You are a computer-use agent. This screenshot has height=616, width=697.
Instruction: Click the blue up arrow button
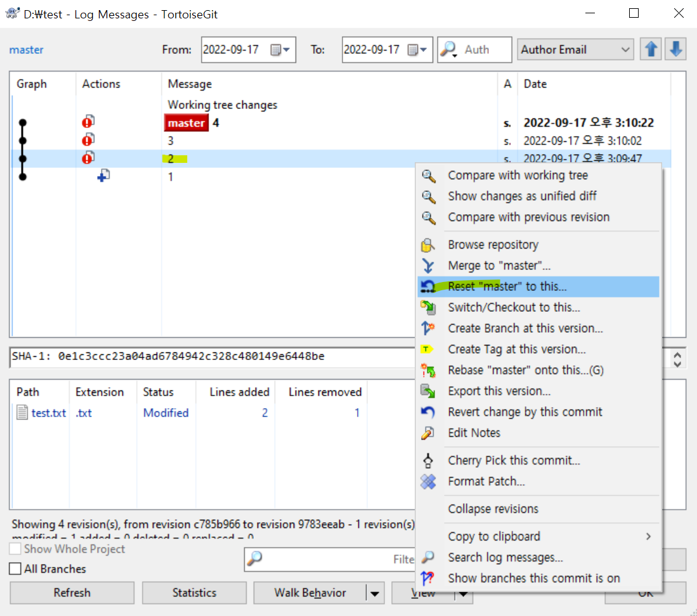(x=651, y=49)
